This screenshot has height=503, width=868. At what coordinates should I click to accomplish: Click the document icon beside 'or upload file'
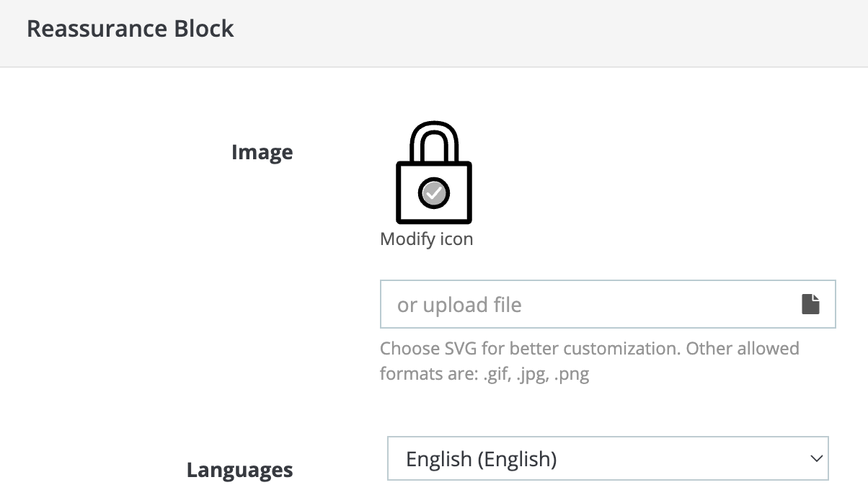(x=810, y=303)
